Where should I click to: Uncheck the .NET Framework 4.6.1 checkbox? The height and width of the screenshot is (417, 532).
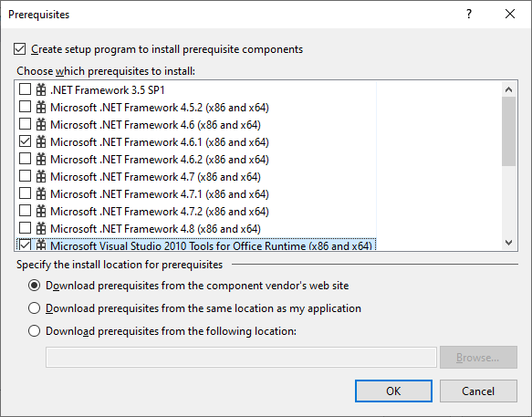pyautogui.click(x=26, y=141)
